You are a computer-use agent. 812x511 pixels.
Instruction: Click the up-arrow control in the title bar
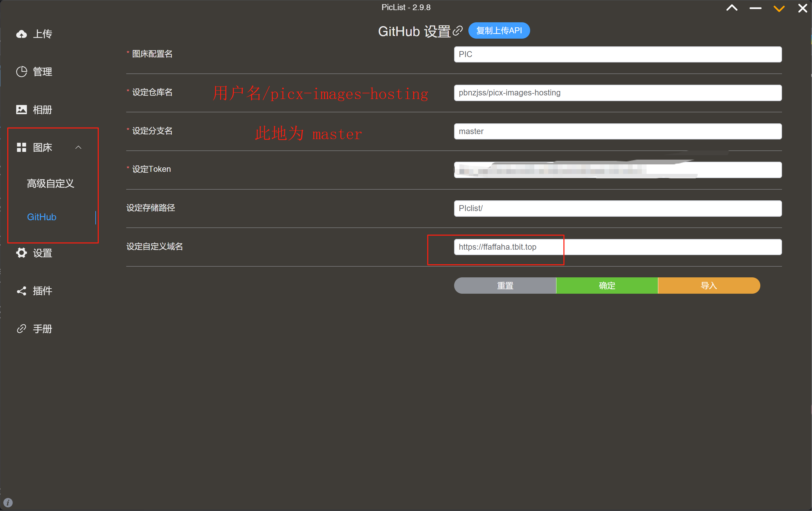(732, 8)
